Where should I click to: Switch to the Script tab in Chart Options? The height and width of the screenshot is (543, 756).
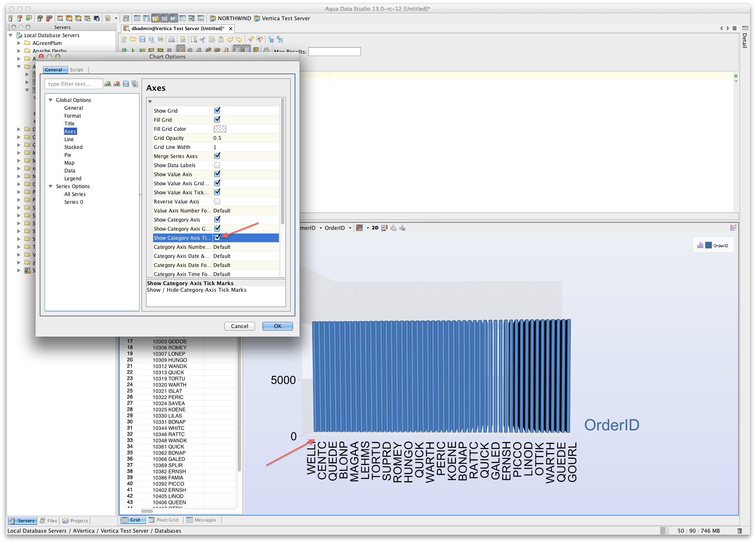pos(76,70)
